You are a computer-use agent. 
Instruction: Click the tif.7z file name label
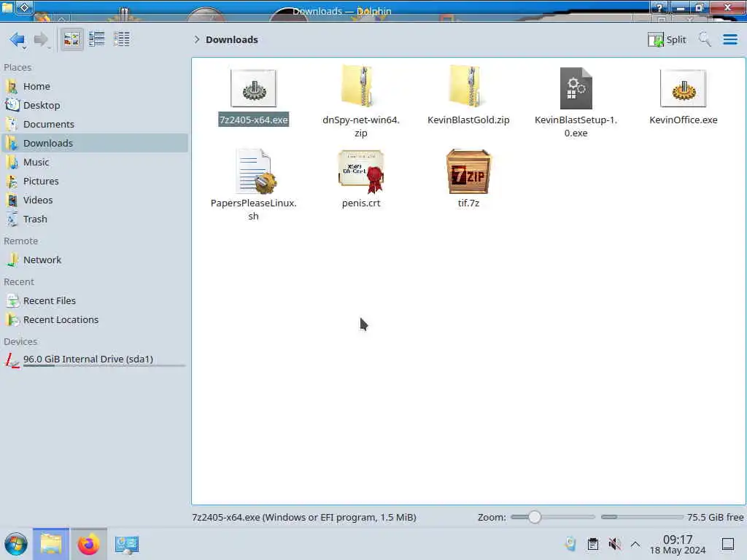[468, 203]
